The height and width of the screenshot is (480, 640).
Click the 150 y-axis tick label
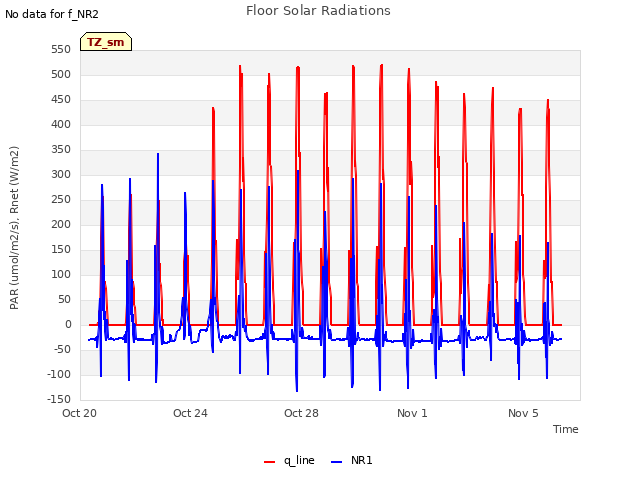pos(61,249)
